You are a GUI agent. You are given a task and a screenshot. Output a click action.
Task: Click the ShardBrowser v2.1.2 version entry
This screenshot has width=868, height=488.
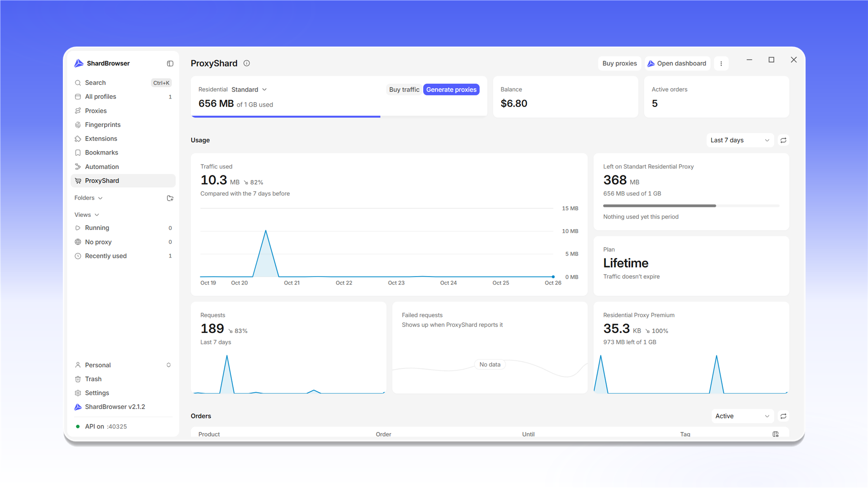tap(123, 407)
